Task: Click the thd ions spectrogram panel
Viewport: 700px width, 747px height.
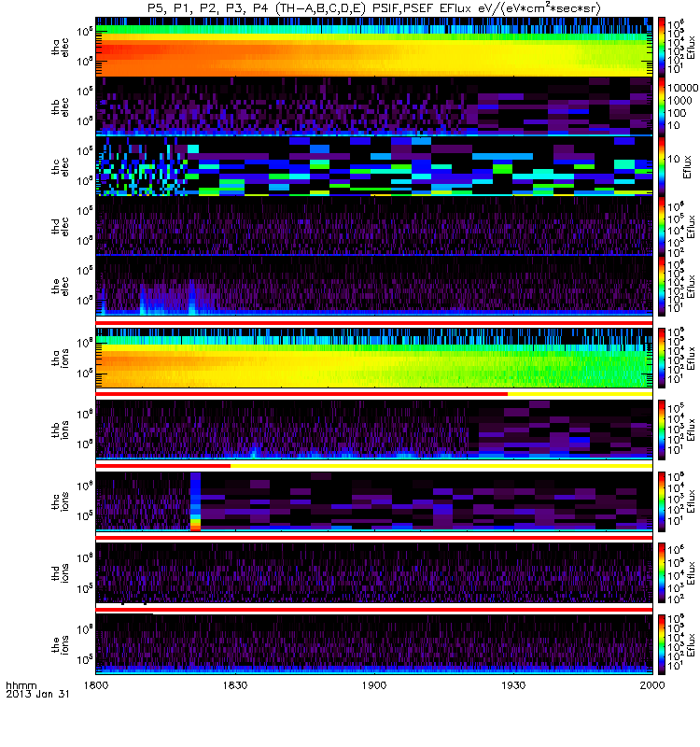Action: (x=374, y=573)
